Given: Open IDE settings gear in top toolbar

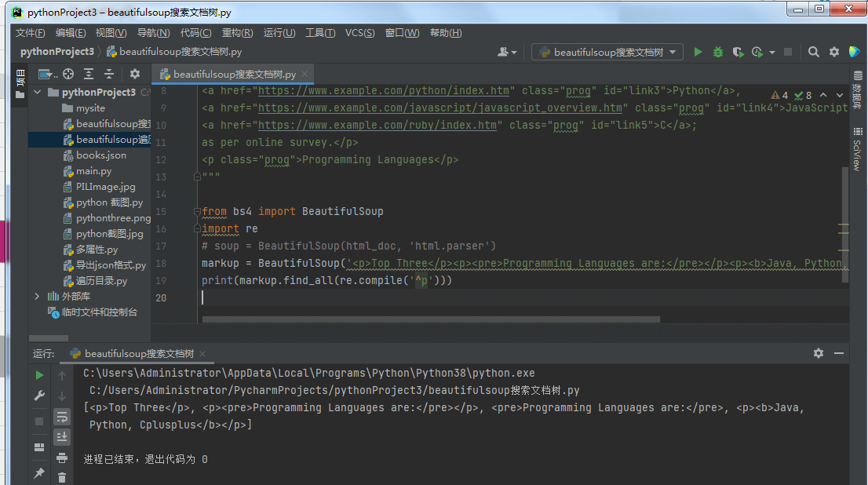Looking at the screenshot, I should [834, 52].
